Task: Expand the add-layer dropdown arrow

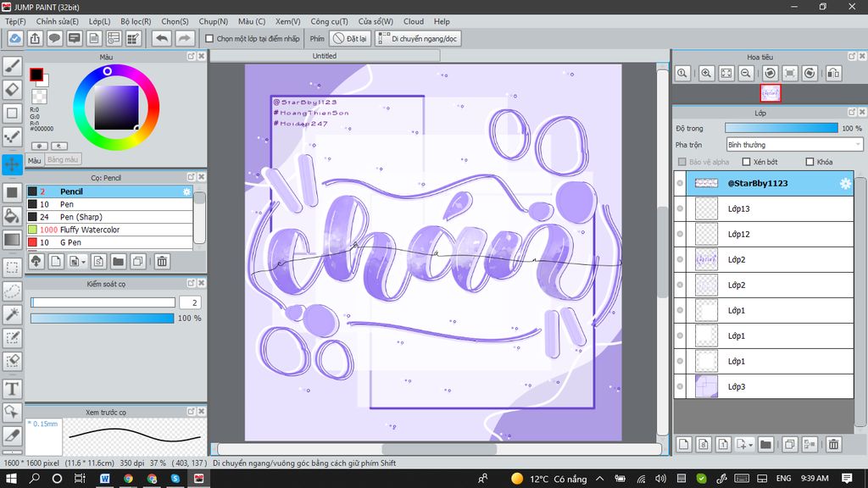Action: click(751, 445)
